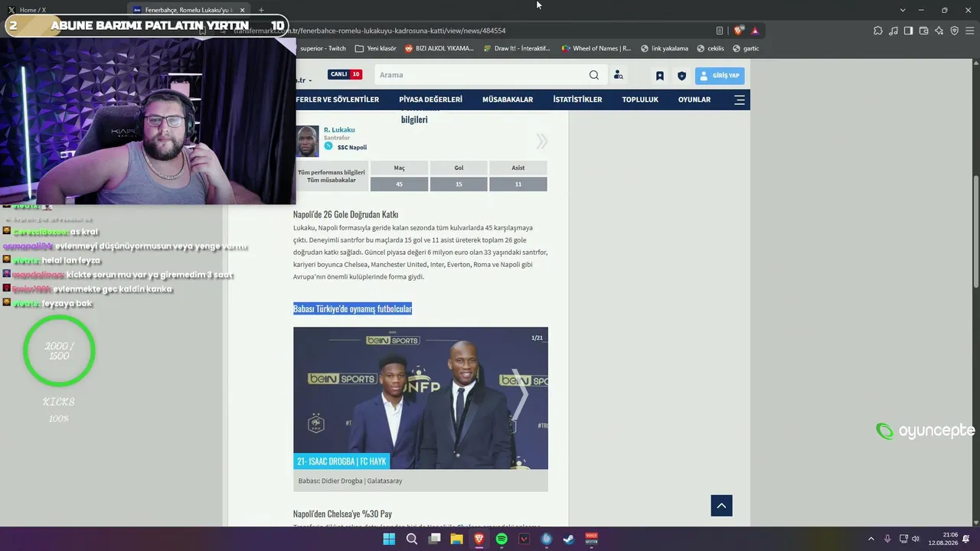Viewport: 980px width, 551px height.
Task: Open the media control music-note icon
Action: [893, 31]
